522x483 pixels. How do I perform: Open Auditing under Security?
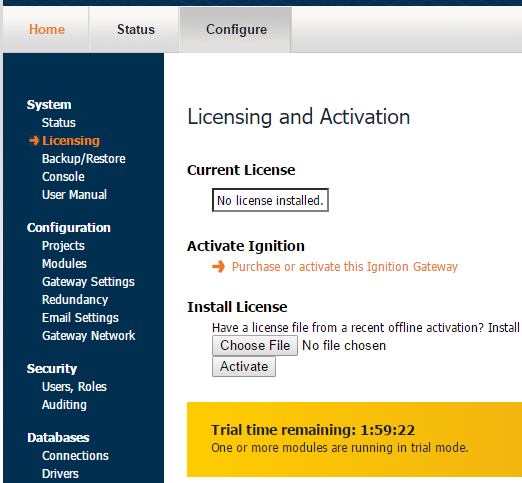tap(64, 405)
